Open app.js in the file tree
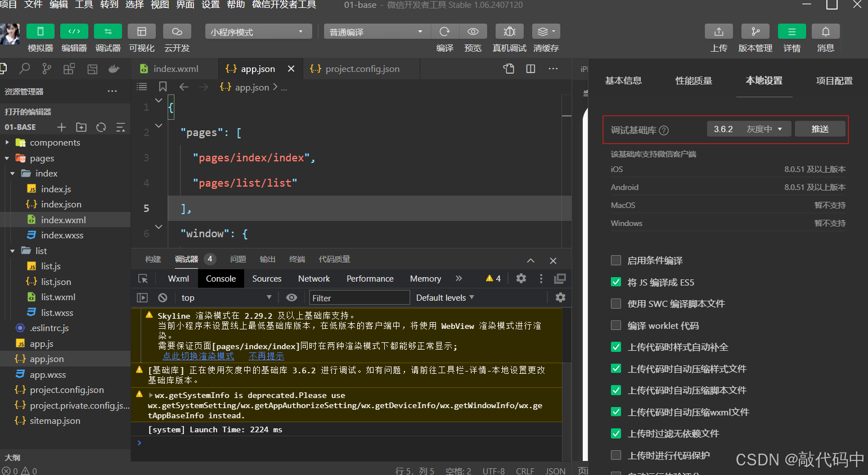This screenshot has height=475, width=868. click(42, 343)
